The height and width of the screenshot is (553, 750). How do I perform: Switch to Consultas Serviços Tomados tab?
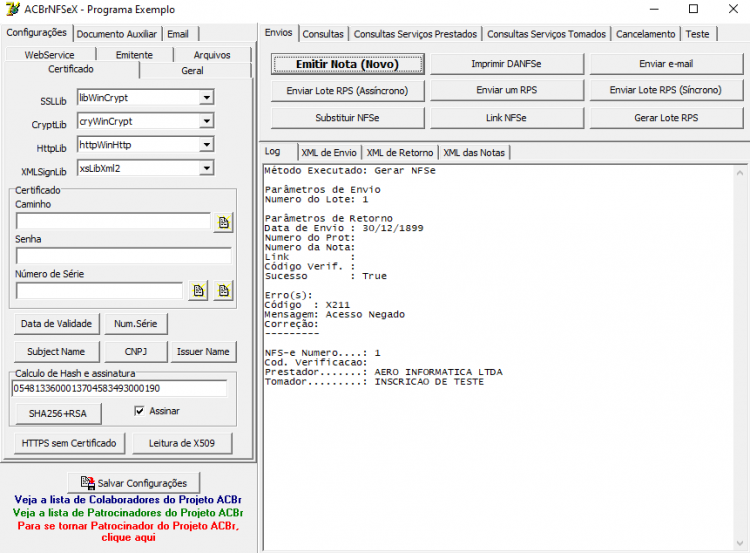[546, 34]
